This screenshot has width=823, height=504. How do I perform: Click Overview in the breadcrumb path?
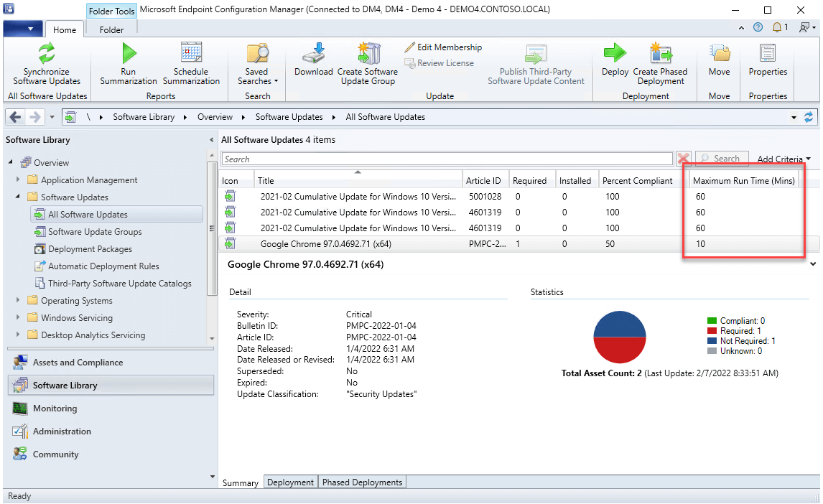[215, 117]
